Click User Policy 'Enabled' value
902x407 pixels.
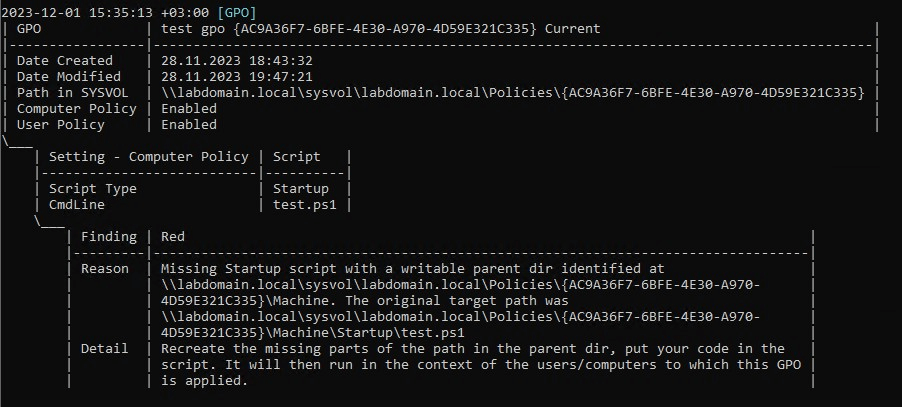pyautogui.click(x=189, y=125)
